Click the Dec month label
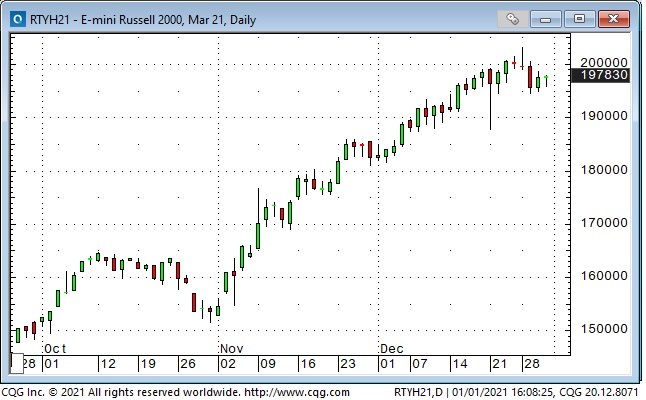This screenshot has width=646, height=400. click(x=391, y=349)
